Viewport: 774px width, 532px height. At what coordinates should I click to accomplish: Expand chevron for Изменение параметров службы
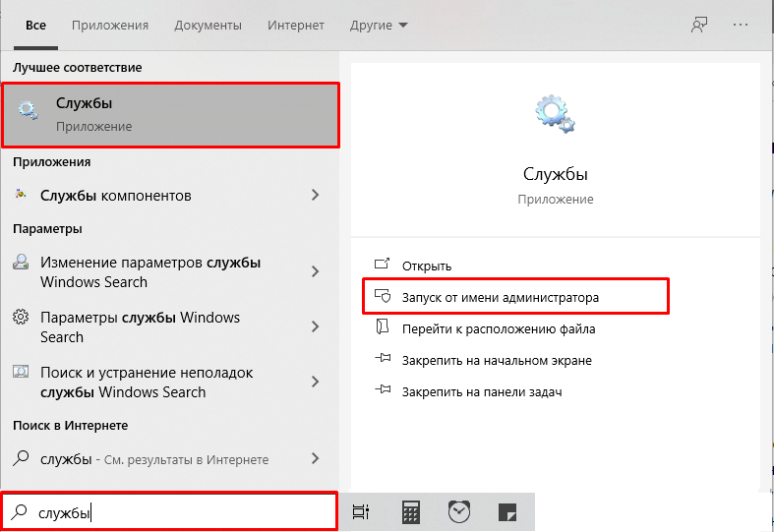tap(316, 271)
